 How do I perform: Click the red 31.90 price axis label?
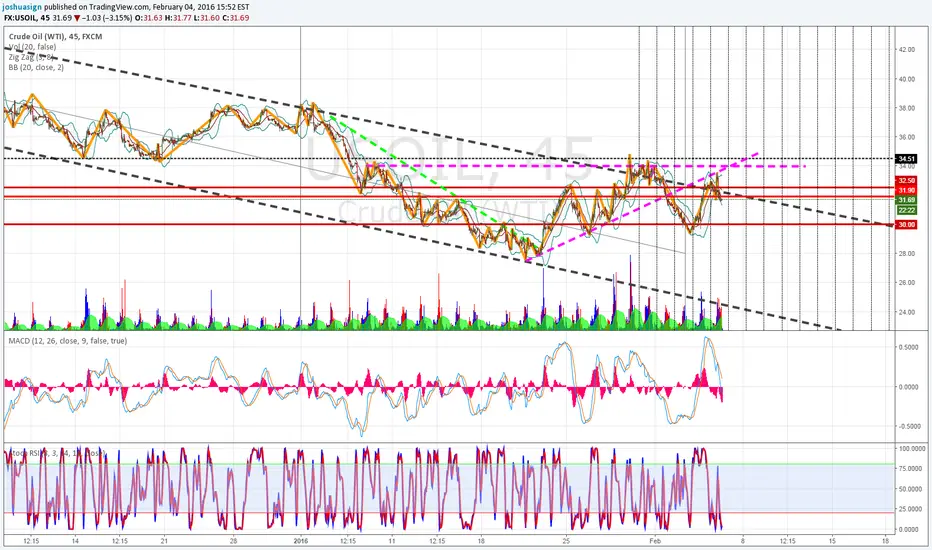coord(906,190)
